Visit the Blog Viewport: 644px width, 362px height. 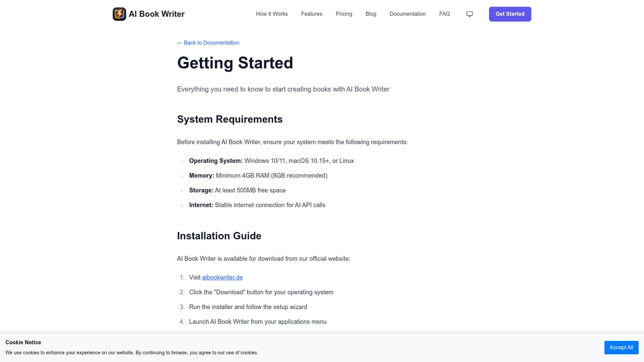point(371,14)
